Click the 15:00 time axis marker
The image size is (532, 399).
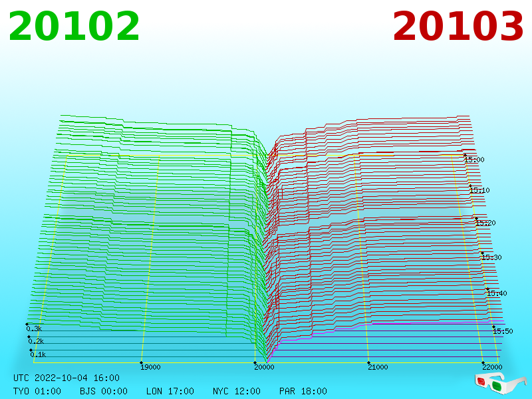[474, 160]
